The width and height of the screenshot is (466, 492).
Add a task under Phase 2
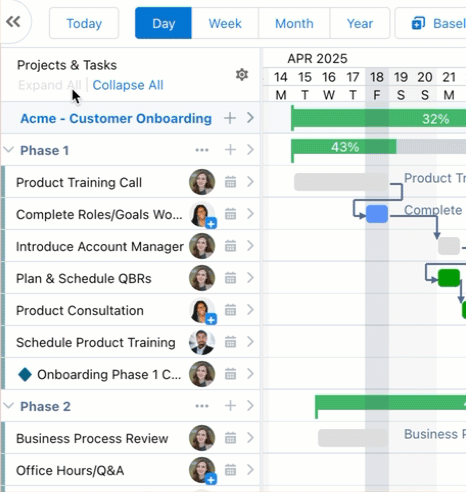pos(230,406)
